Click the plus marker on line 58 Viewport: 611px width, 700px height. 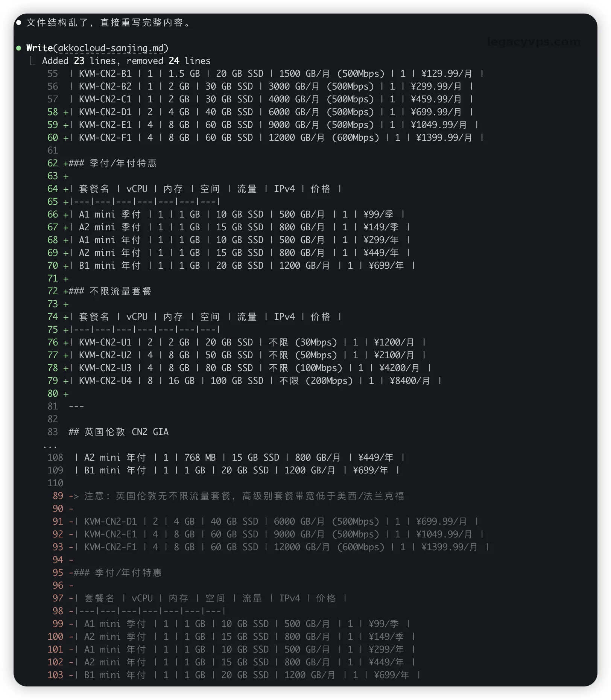[66, 112]
